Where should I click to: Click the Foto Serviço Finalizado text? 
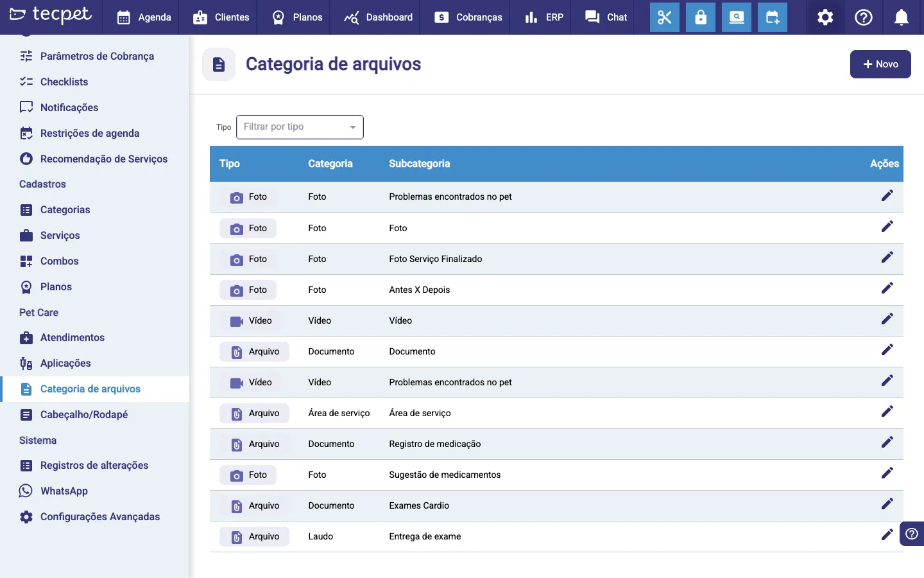pos(436,259)
